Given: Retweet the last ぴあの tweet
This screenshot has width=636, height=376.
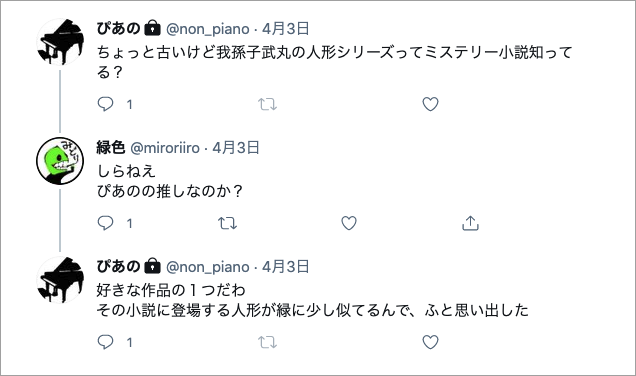Looking at the screenshot, I should [x=268, y=342].
